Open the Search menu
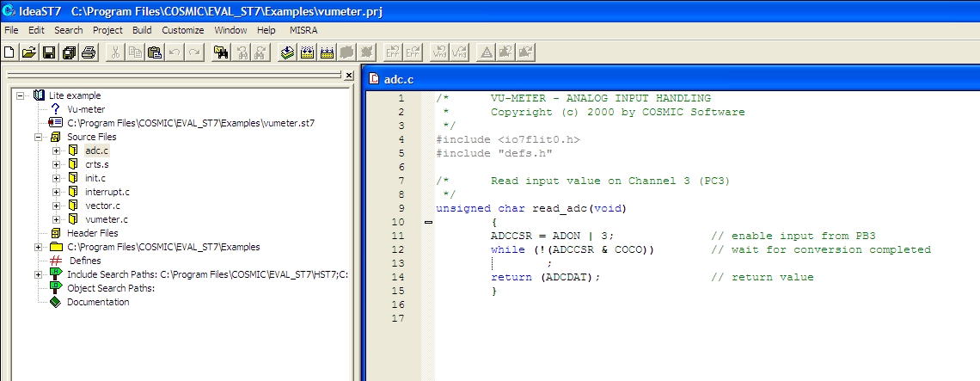The image size is (980, 381). tap(68, 30)
